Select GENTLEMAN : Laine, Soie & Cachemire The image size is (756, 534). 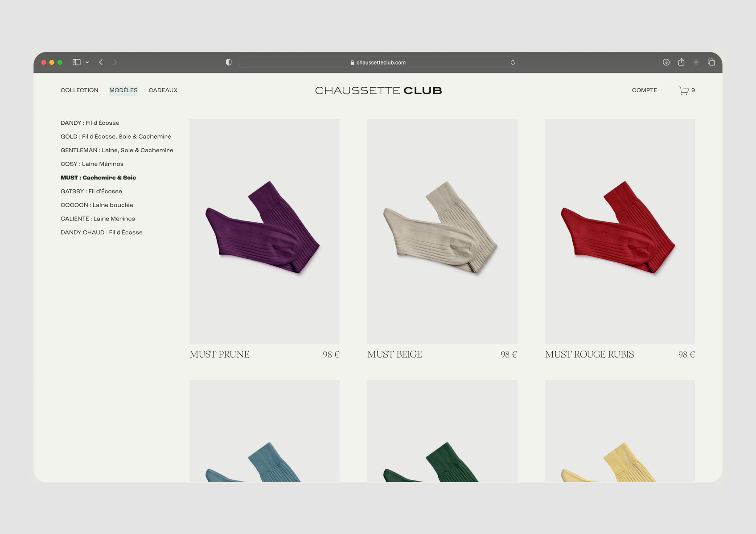(117, 151)
